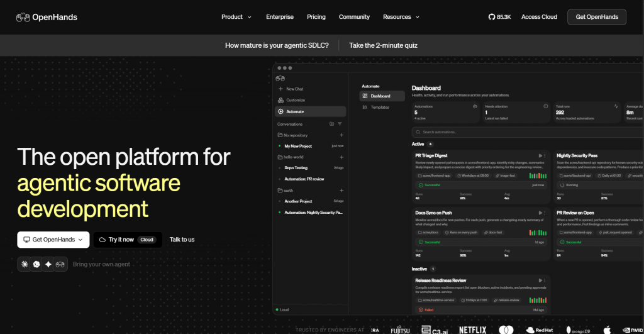Viewport: 644px width, 334px height.
Task: Click the plus icon beside hello-world
Action: [341, 157]
